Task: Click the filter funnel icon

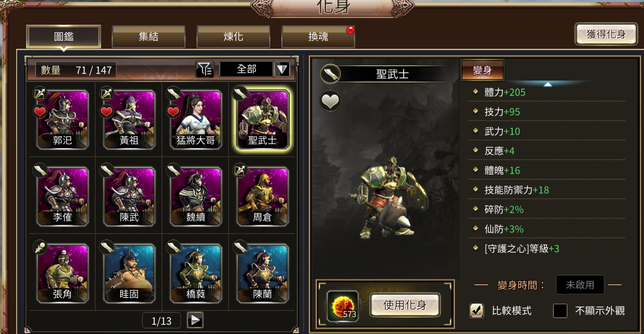Action: [x=205, y=70]
